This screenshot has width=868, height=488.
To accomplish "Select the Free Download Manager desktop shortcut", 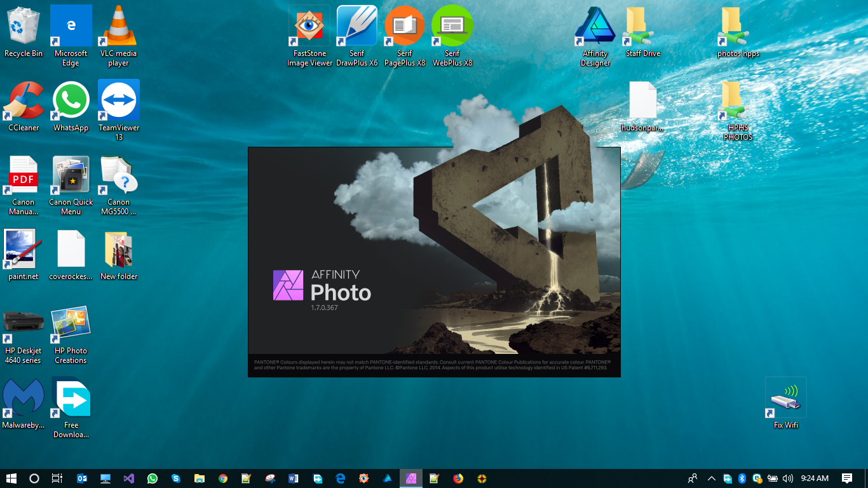I will (x=71, y=408).
